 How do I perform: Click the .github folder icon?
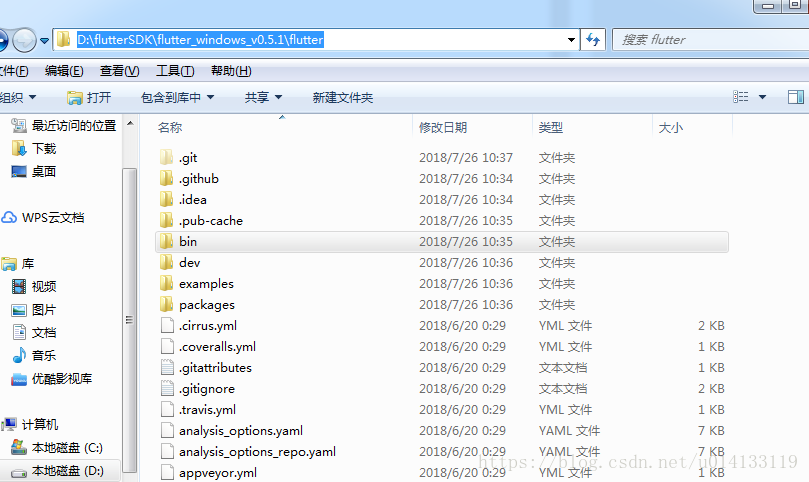pyautogui.click(x=166, y=179)
